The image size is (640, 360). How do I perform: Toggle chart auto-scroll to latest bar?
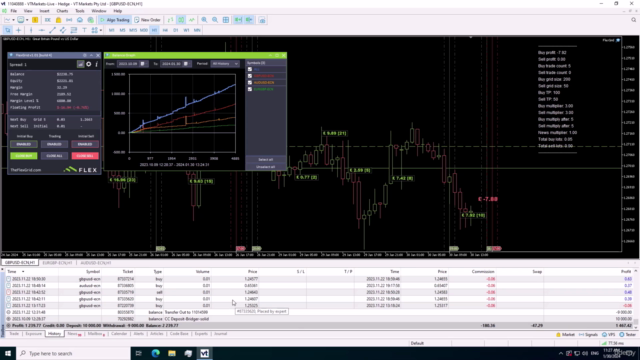238,20
